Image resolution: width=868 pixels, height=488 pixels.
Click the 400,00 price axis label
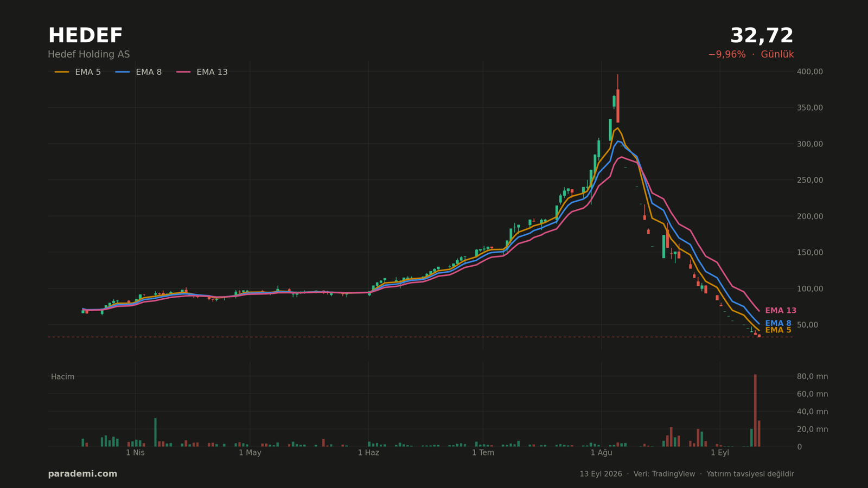pyautogui.click(x=810, y=72)
